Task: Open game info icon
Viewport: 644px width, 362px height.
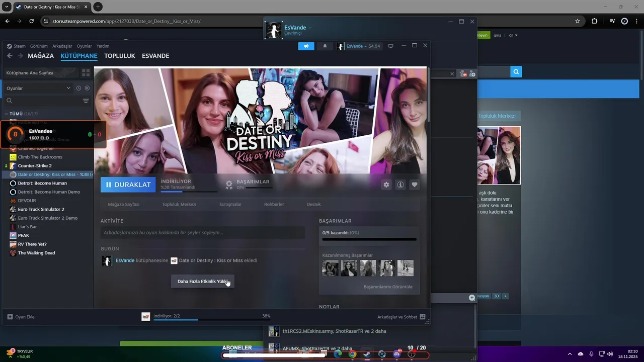Action: [x=400, y=185]
